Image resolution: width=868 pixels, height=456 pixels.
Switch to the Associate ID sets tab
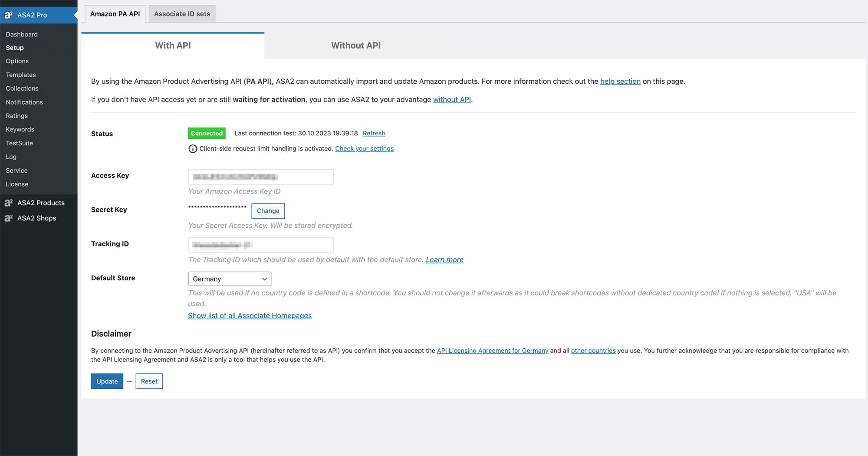point(182,14)
